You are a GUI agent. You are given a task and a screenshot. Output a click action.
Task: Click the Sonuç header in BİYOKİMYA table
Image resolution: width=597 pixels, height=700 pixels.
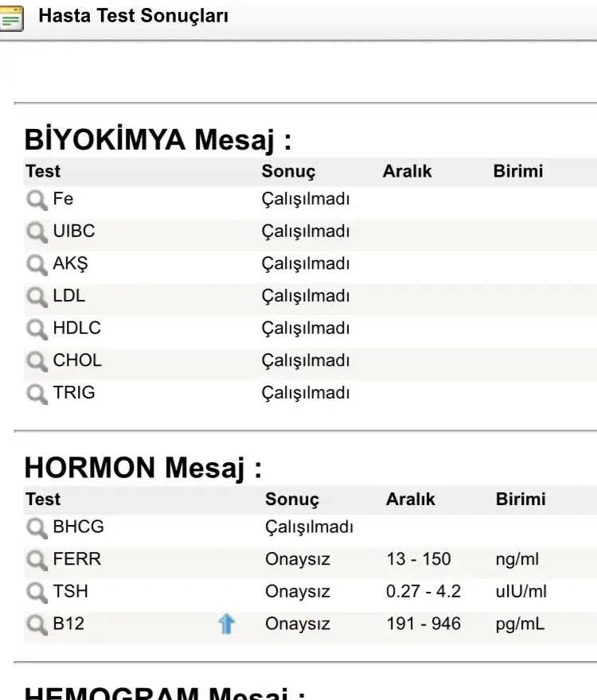(x=288, y=172)
